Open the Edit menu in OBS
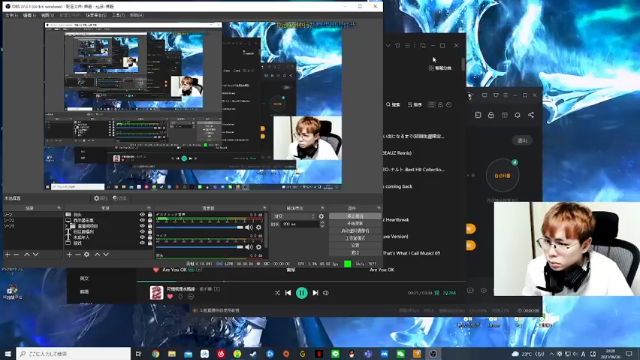 [29, 15]
